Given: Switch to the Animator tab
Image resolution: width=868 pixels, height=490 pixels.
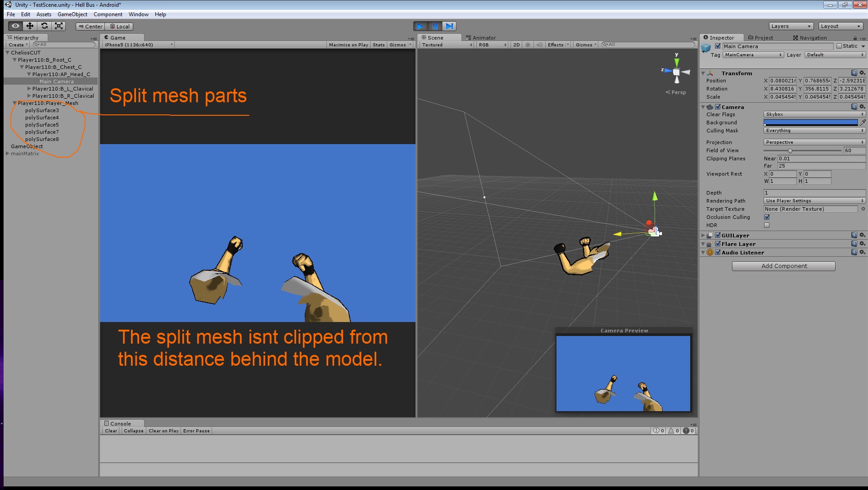Looking at the screenshot, I should point(481,37).
